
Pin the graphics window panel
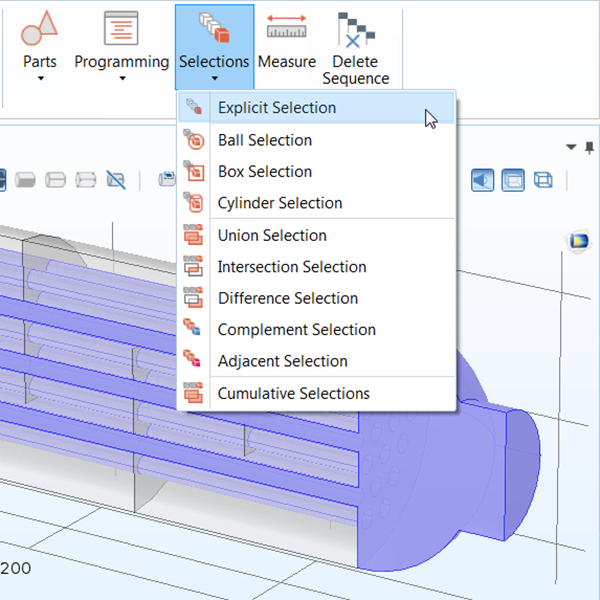[x=589, y=147]
